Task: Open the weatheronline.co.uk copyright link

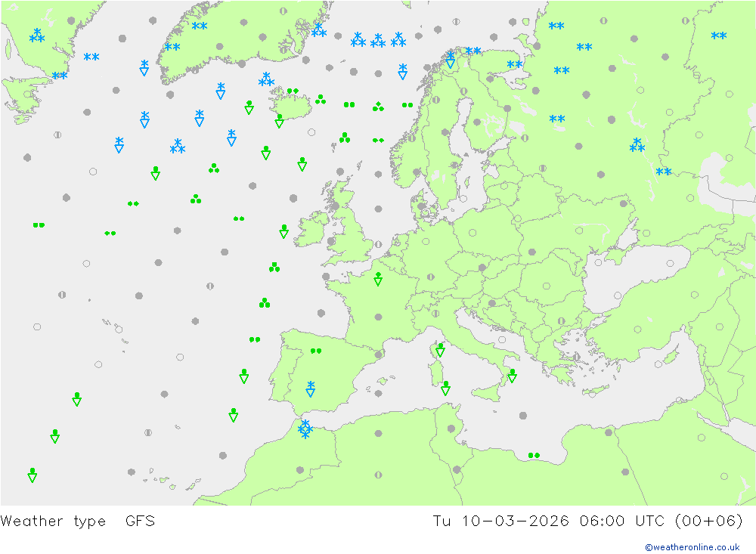Action: click(x=692, y=546)
